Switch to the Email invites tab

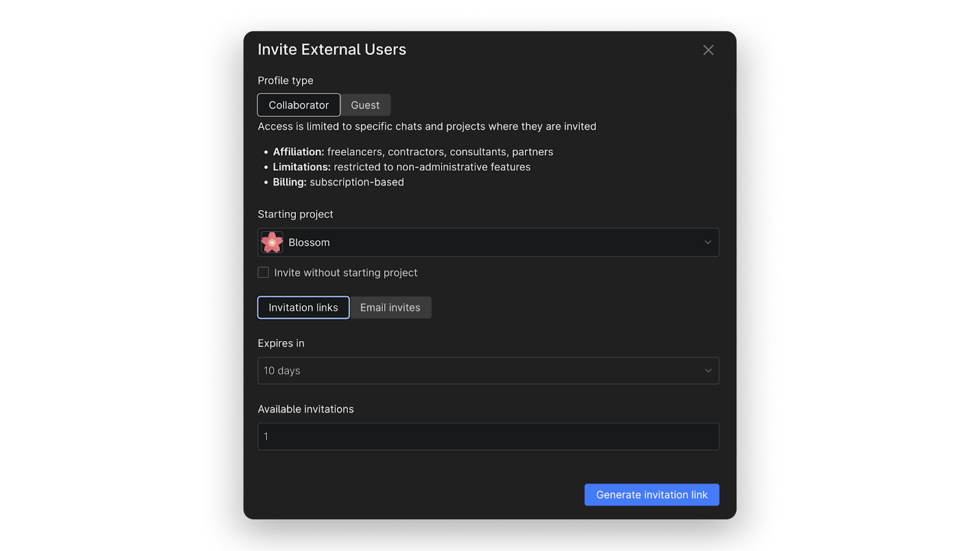(390, 307)
